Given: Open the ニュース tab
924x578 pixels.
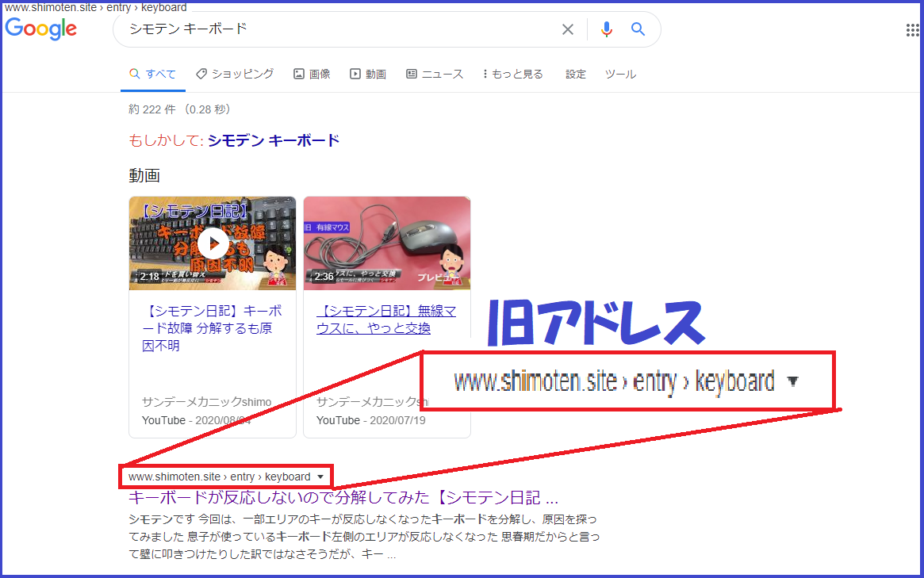Looking at the screenshot, I should 435,75.
